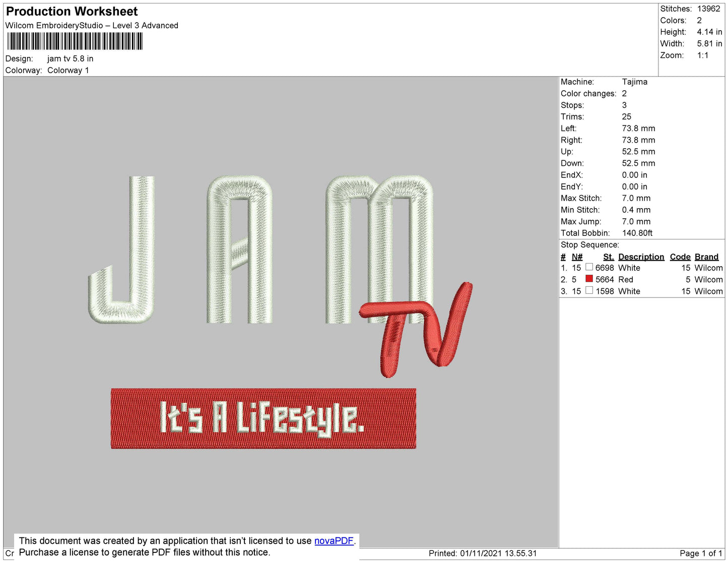Image resolution: width=728 pixels, height=563 pixels.
Task: Click the red swatch for stop 5664
Action: click(589, 279)
